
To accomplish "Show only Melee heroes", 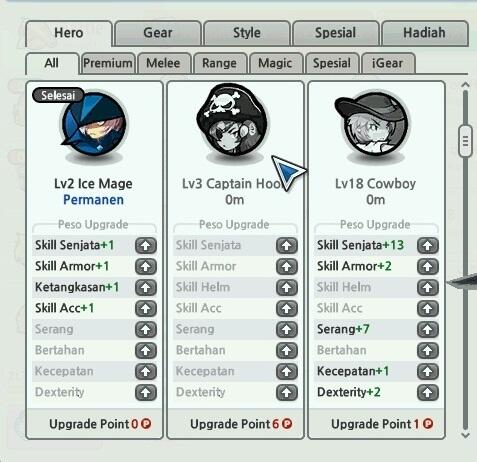I will pyautogui.click(x=163, y=63).
